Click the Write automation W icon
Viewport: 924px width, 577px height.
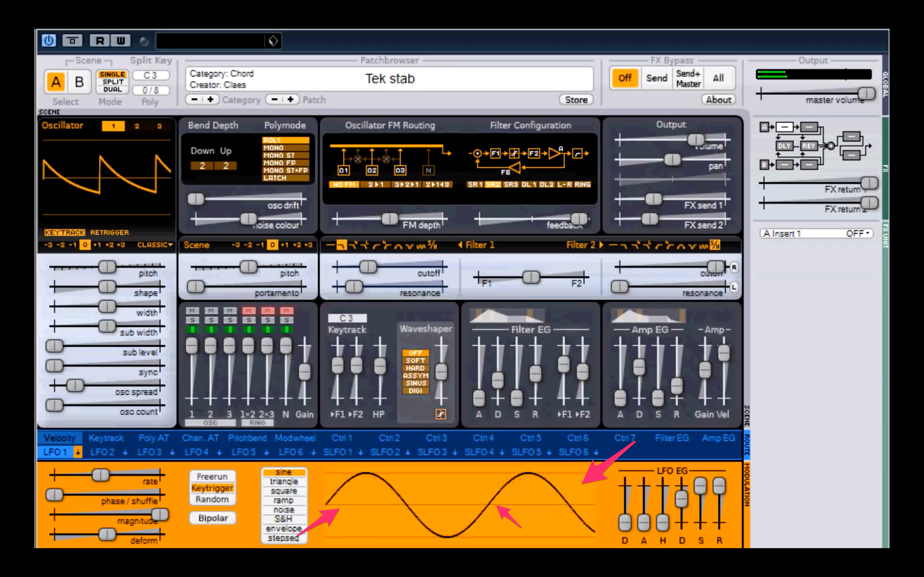(x=120, y=40)
